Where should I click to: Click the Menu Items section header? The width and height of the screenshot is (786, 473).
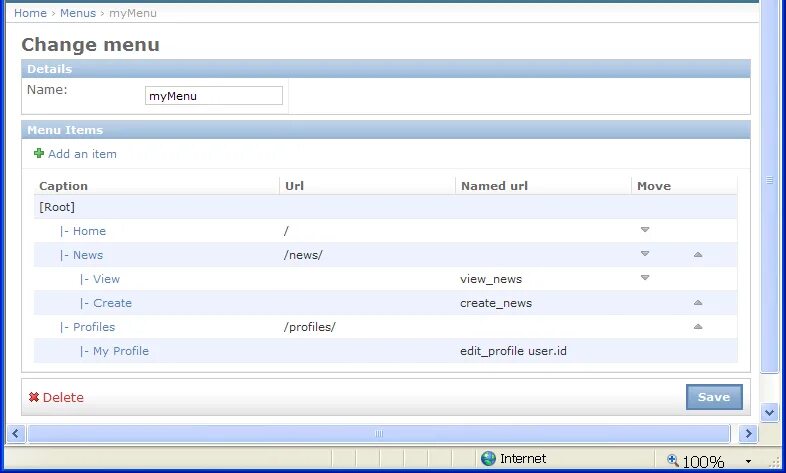[x=385, y=130]
